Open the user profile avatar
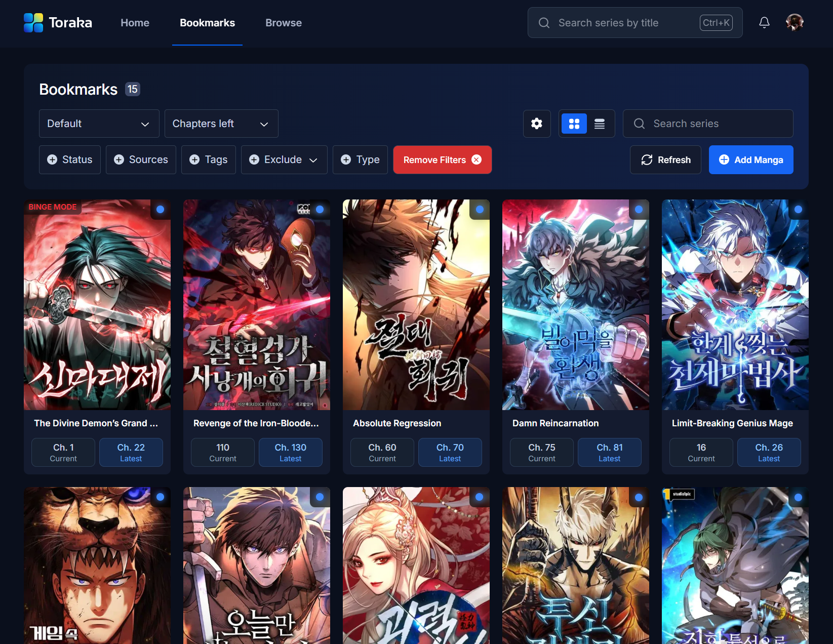 click(794, 23)
